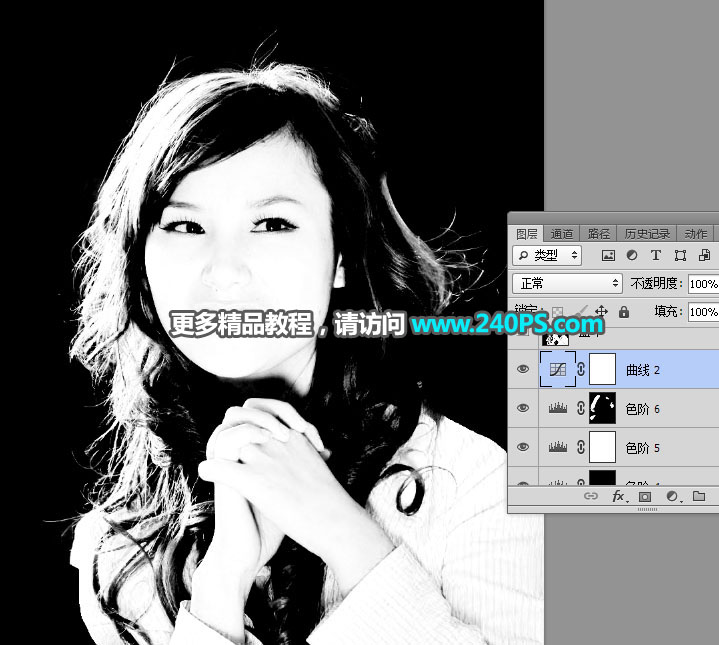719x645 pixels.
Task: Filter layers by shape layer icon
Action: pos(680,255)
